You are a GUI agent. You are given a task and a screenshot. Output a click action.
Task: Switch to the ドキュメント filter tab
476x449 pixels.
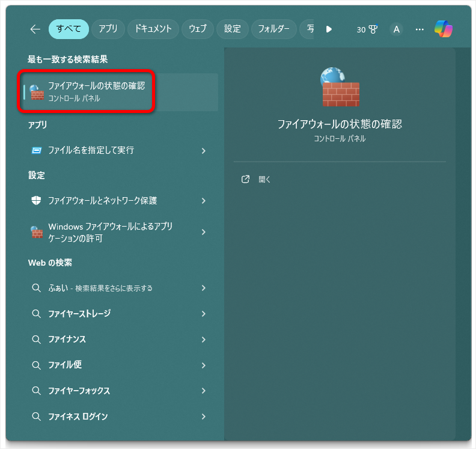tap(153, 29)
